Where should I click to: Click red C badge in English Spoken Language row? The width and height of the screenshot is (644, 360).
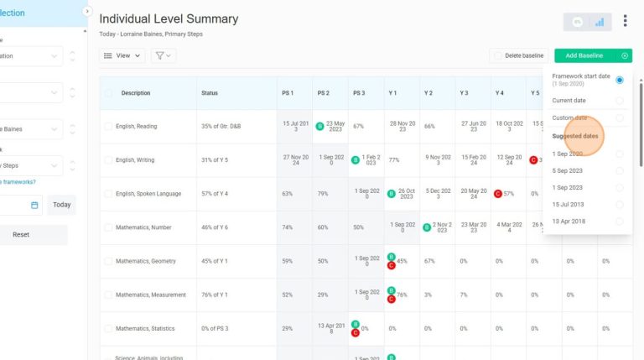498,194
